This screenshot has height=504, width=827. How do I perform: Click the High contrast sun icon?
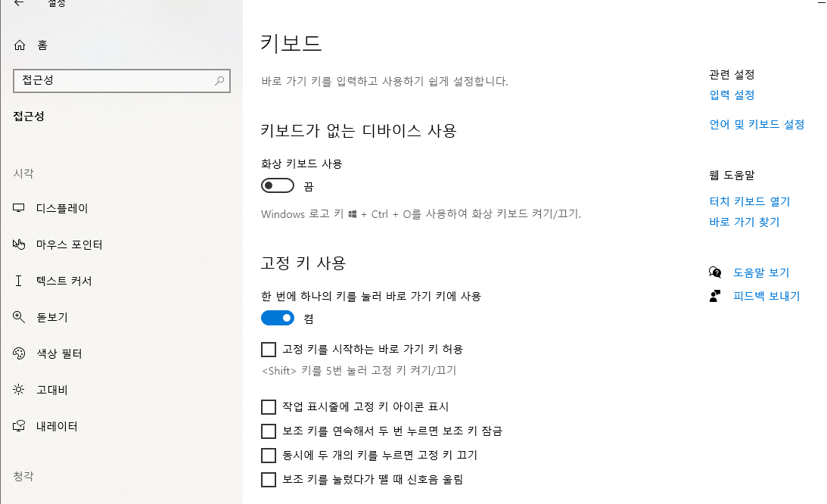20,390
